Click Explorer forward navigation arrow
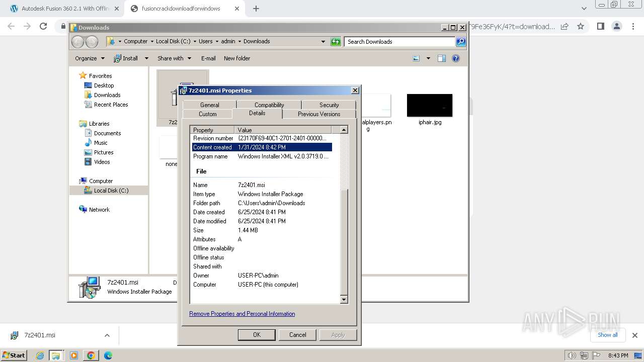The height and width of the screenshot is (362, 644). [x=92, y=42]
